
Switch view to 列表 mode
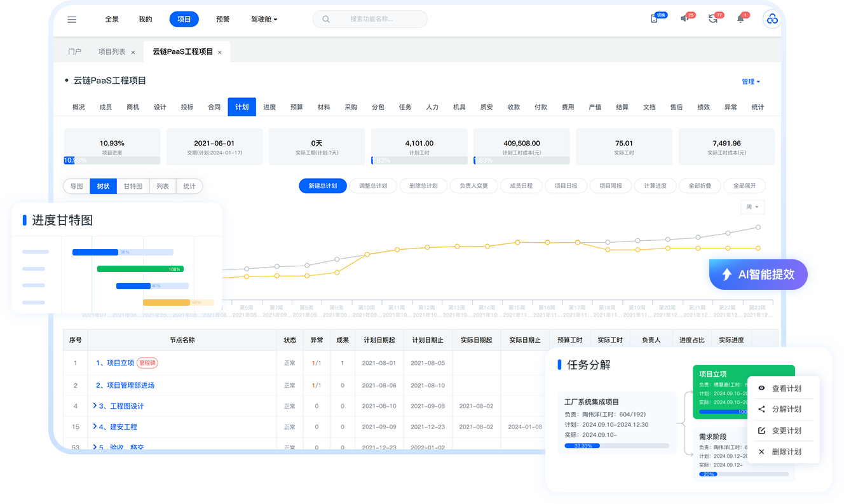pos(163,186)
